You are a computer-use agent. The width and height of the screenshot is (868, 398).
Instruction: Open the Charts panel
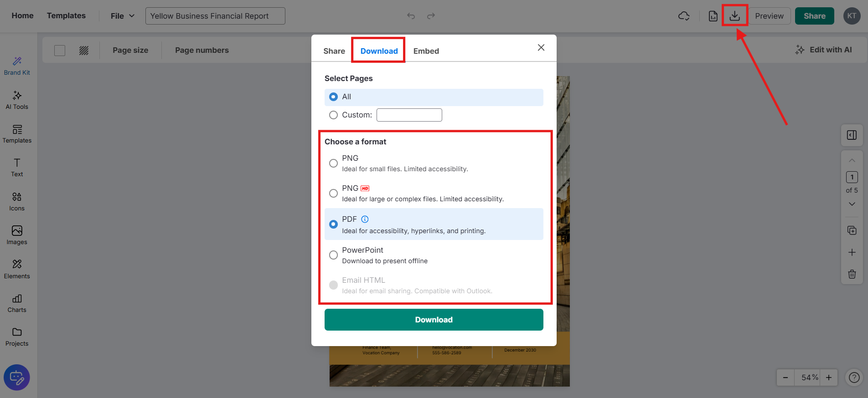pos(17,303)
